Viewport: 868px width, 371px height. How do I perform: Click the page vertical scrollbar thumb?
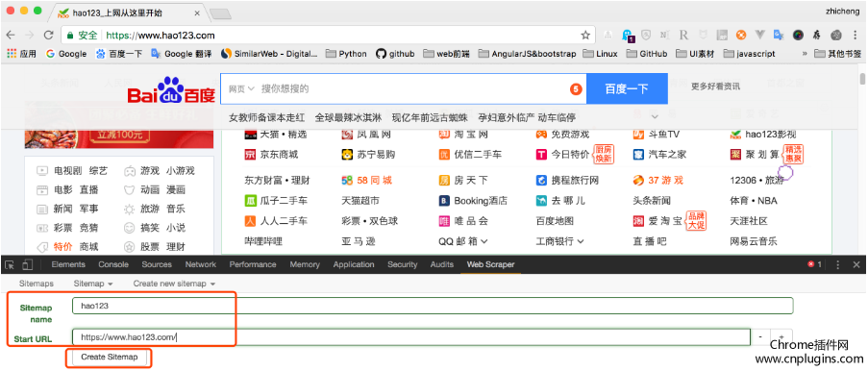[862, 79]
